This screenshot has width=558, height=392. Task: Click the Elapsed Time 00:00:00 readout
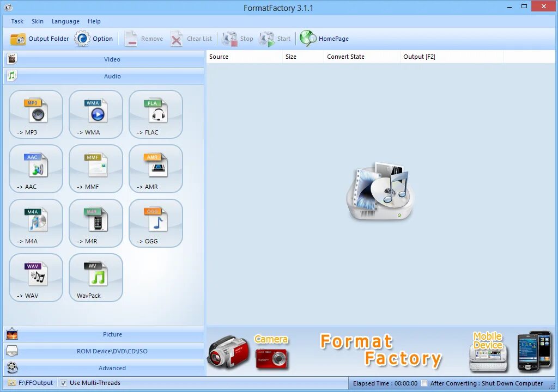(385, 383)
